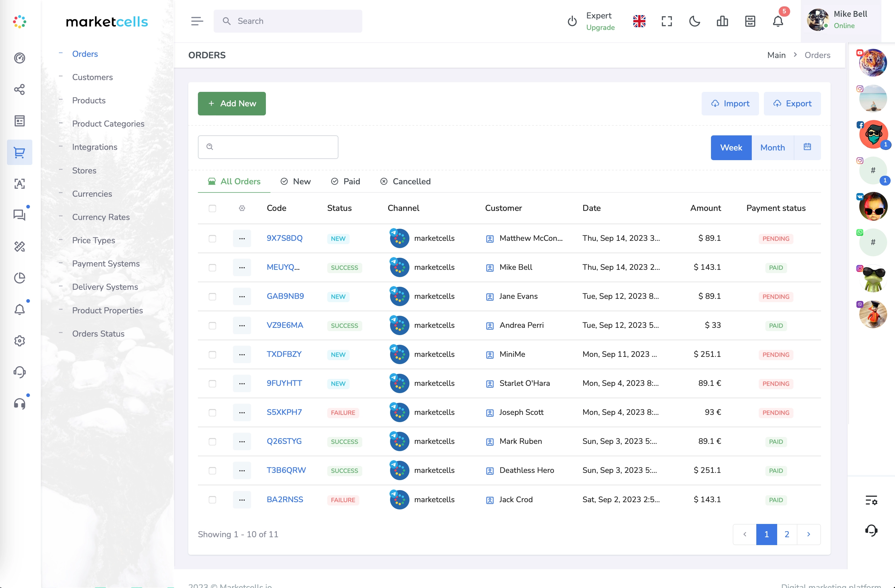895x588 pixels.
Task: Open the dashboard gauge sidebar icon
Action: (20, 58)
